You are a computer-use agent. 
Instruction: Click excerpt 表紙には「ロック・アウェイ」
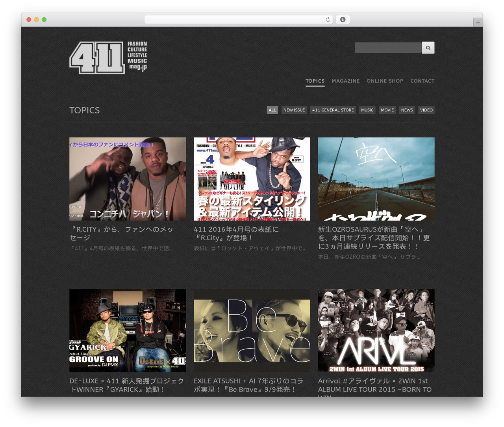tap(250, 249)
